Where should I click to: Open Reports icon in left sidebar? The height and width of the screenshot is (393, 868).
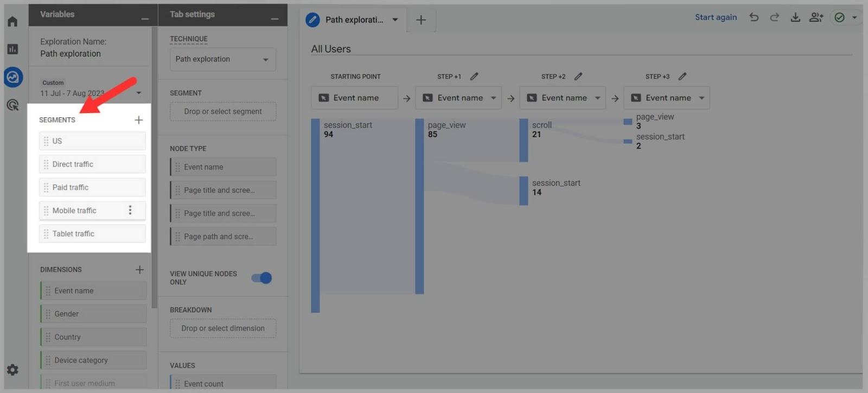coord(12,49)
